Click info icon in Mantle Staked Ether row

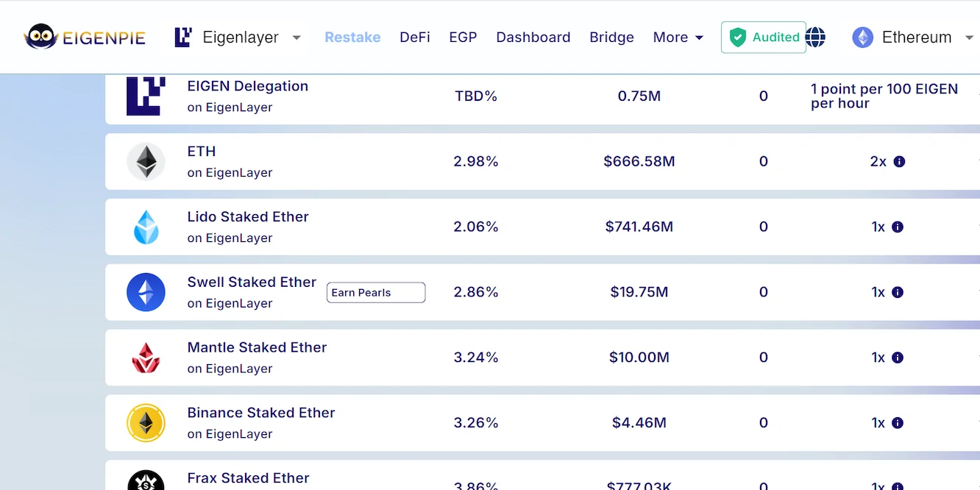click(x=898, y=358)
